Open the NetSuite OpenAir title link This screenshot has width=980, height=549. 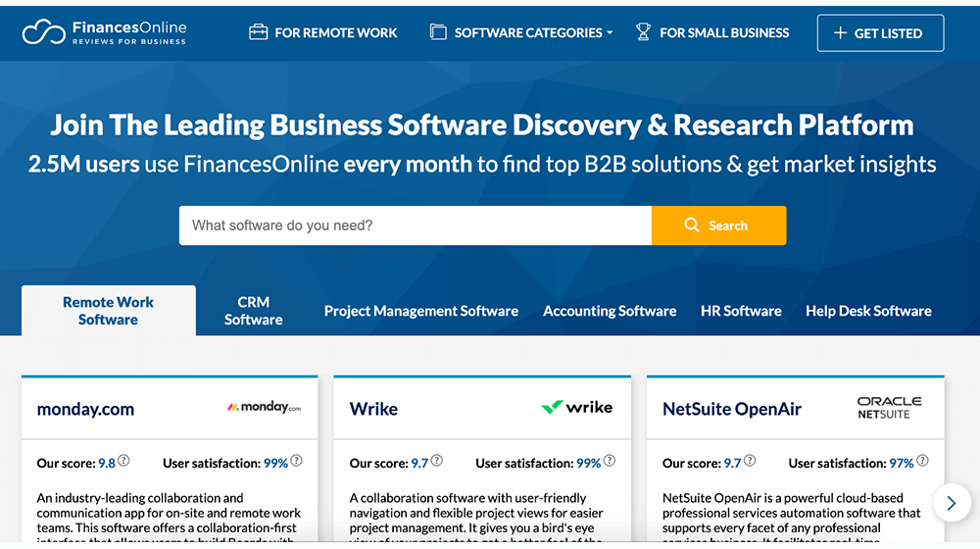click(732, 409)
